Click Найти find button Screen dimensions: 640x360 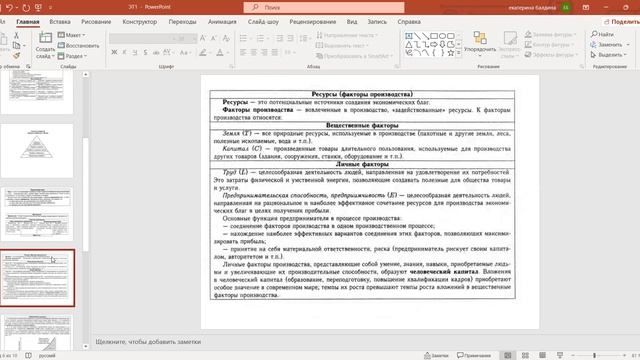tap(602, 34)
